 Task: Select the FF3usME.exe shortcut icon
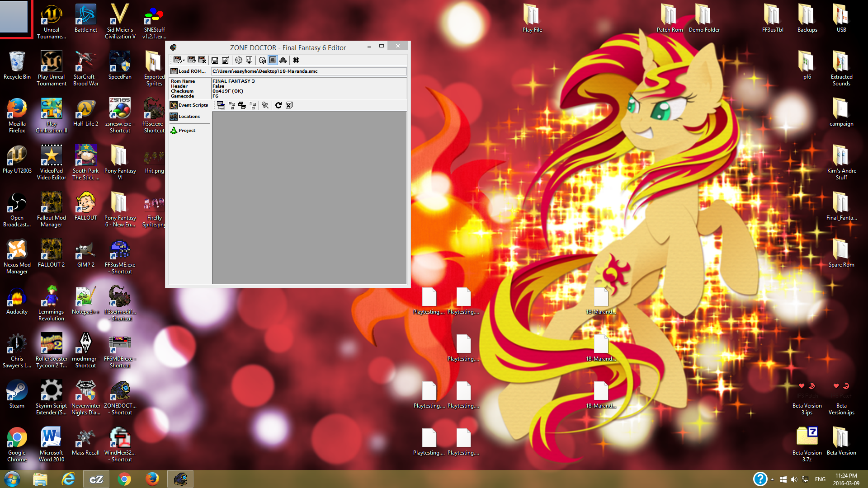coord(120,258)
